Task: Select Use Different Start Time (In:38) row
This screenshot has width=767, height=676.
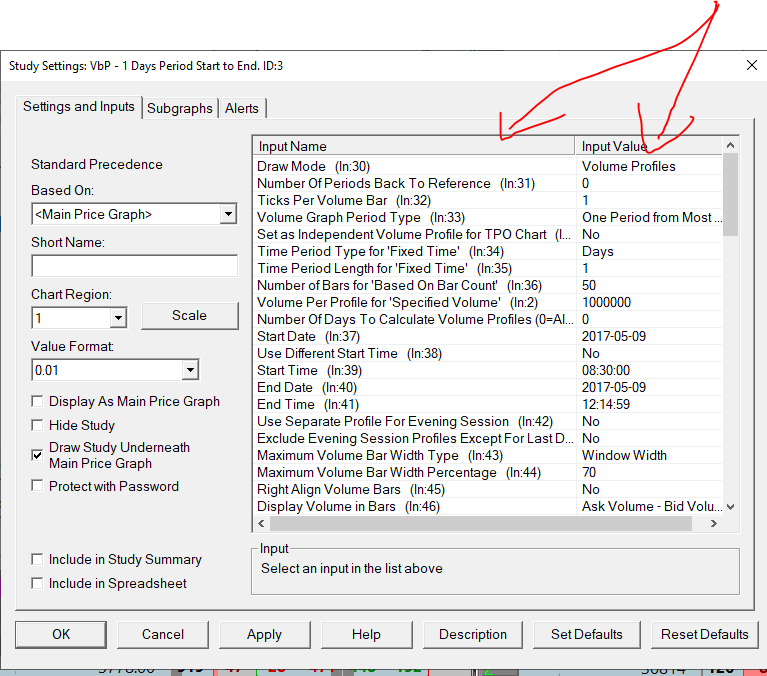Action: click(x=488, y=353)
